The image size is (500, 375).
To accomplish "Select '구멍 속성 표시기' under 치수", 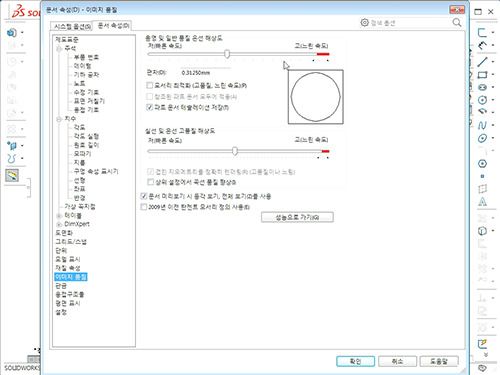I will (x=96, y=171).
